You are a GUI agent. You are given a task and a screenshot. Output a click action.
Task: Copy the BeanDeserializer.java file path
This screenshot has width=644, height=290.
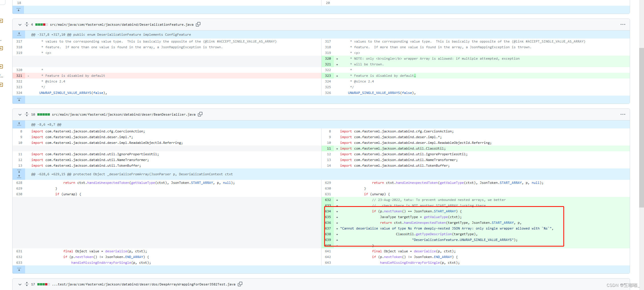click(x=200, y=114)
